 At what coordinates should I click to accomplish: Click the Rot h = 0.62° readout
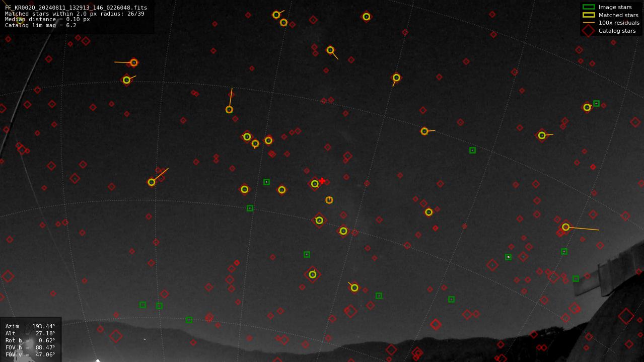pyautogui.click(x=30, y=340)
